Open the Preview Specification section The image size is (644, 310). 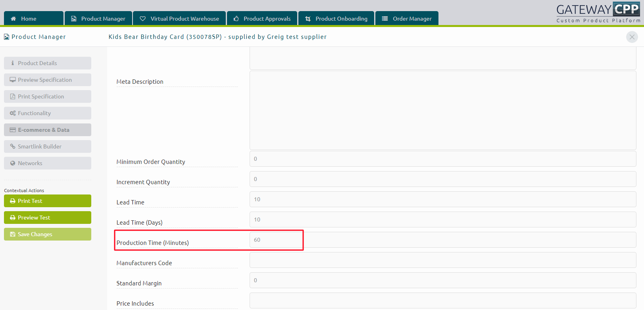click(48, 80)
